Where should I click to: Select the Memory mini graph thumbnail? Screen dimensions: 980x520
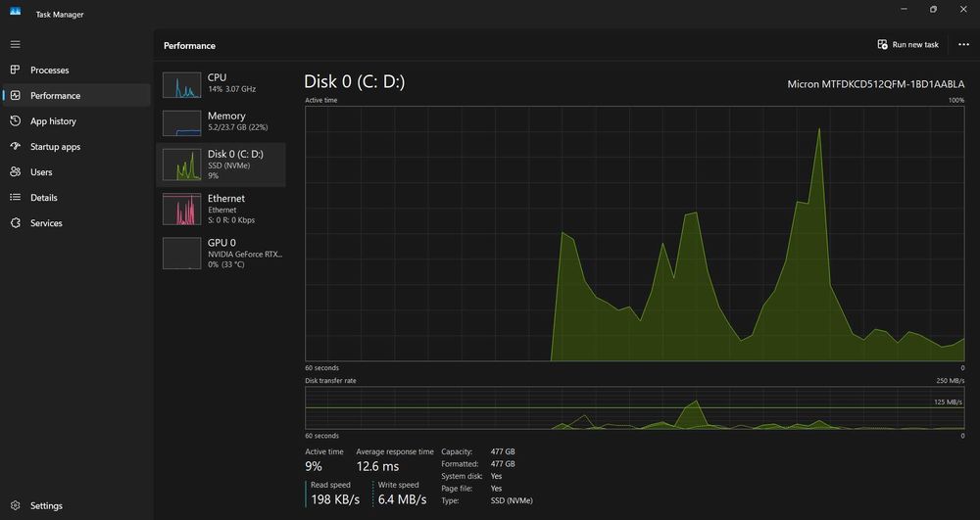tap(182, 123)
